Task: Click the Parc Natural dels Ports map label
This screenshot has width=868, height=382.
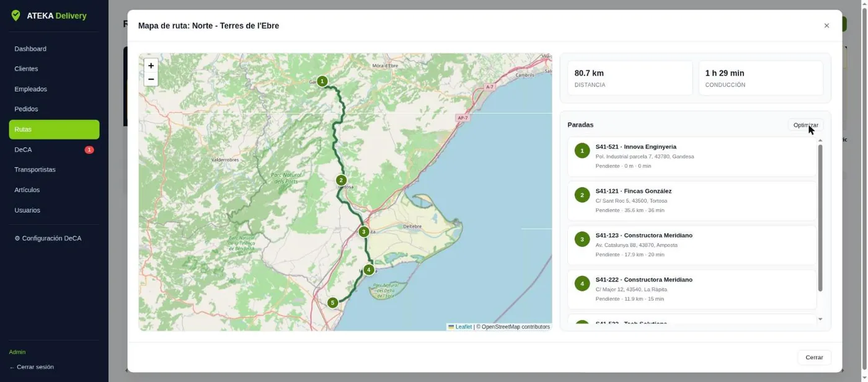Action: tap(287, 178)
